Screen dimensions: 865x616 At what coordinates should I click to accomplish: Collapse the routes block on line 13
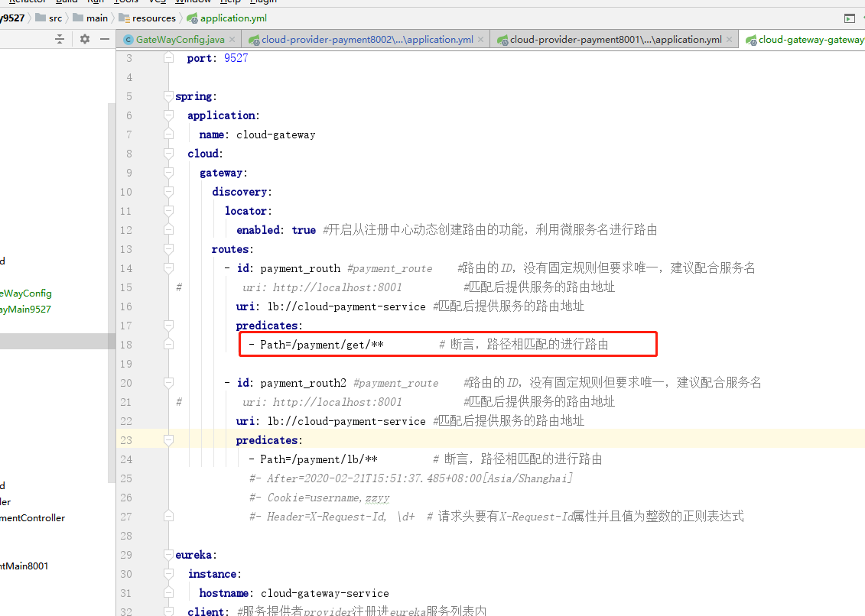point(169,248)
